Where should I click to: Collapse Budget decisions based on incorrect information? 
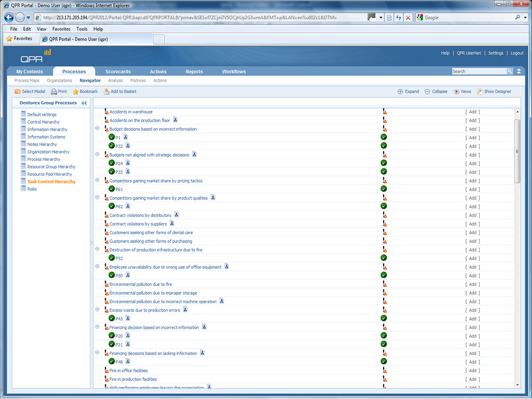(x=97, y=129)
